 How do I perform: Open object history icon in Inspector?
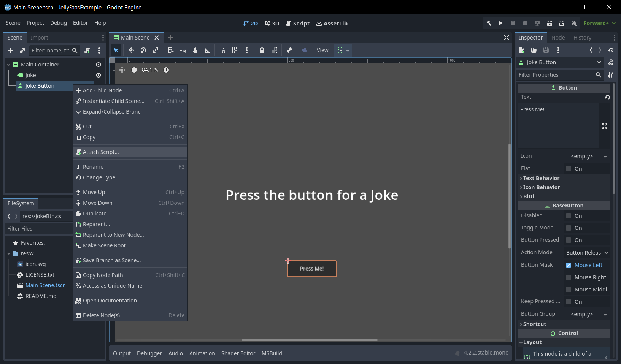click(611, 50)
